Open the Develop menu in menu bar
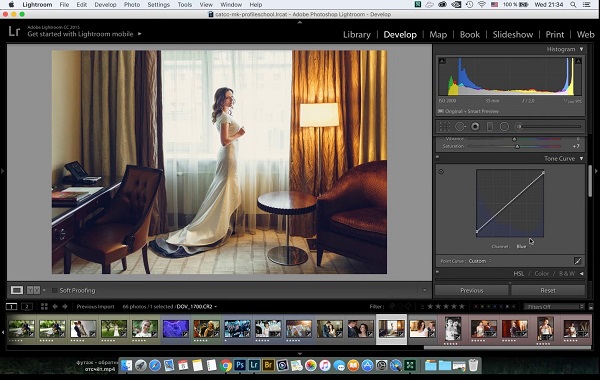 pyautogui.click(x=105, y=5)
